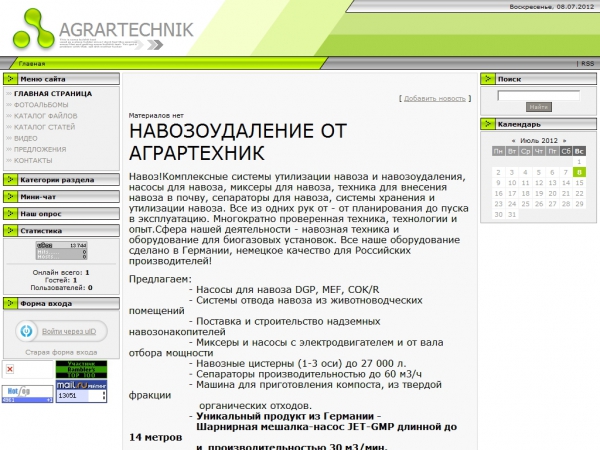Open ФОТОАЛЬБОМЫ in the site menu

tap(41, 105)
